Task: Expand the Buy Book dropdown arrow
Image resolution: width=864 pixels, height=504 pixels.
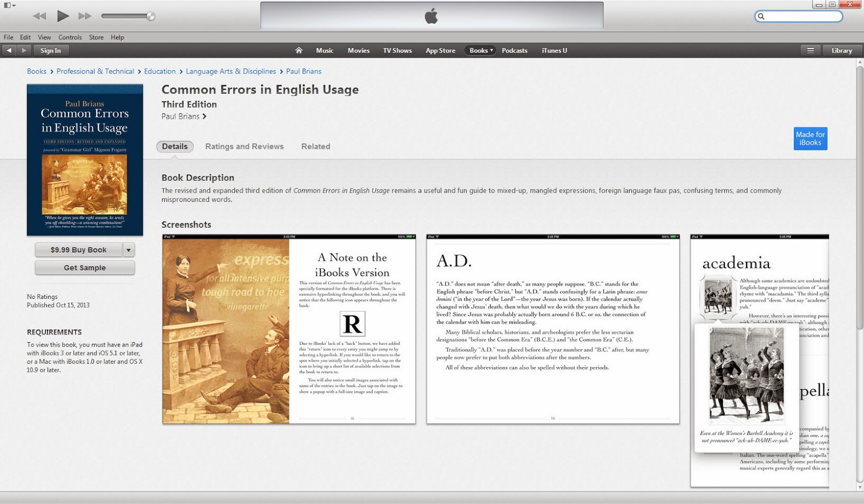Action: click(x=129, y=250)
